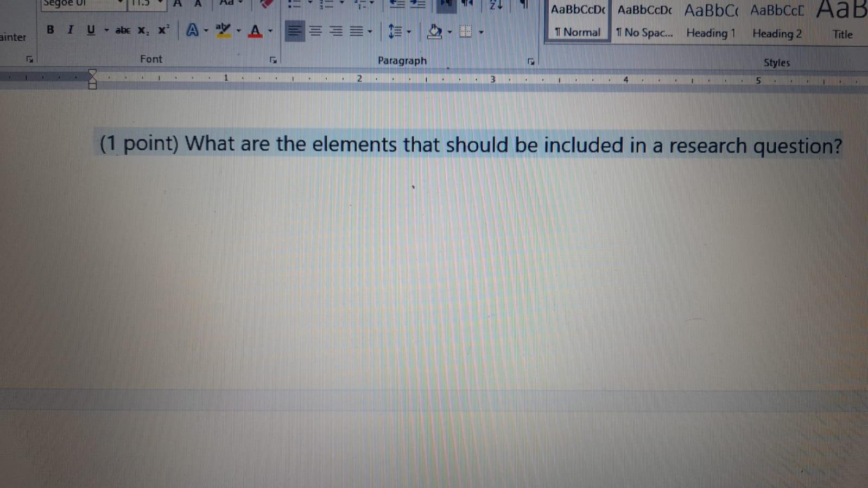The image size is (868, 488).
Task: Toggle superscript formatting
Action: coord(163,30)
